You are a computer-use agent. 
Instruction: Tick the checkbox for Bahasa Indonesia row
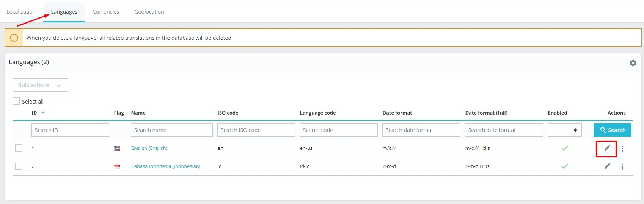coord(19,166)
